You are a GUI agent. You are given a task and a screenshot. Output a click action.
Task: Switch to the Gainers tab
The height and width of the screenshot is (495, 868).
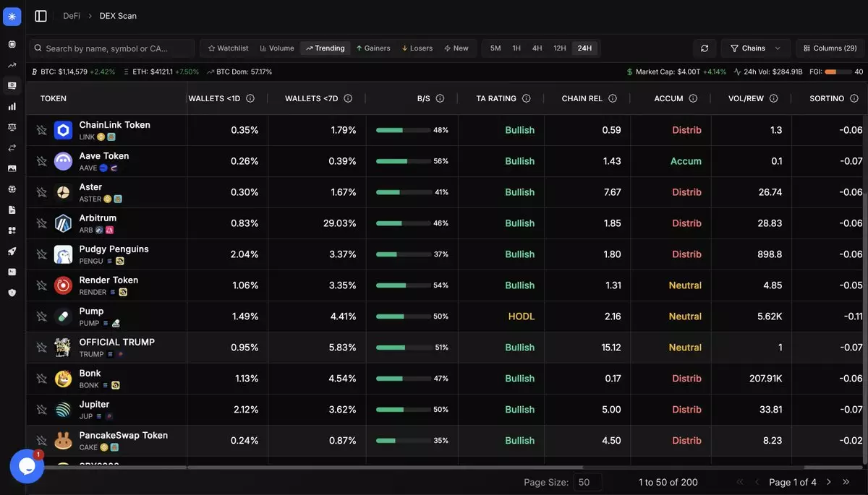(x=373, y=48)
